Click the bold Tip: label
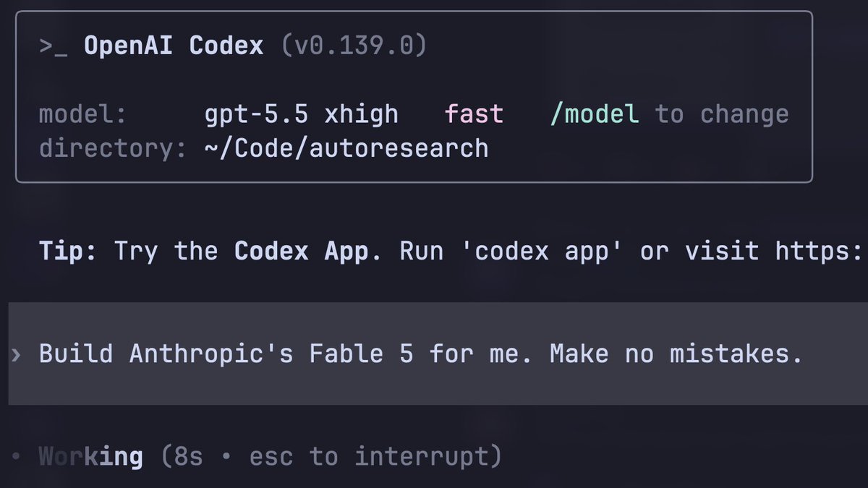Image resolution: width=868 pixels, height=488 pixels. [69, 251]
